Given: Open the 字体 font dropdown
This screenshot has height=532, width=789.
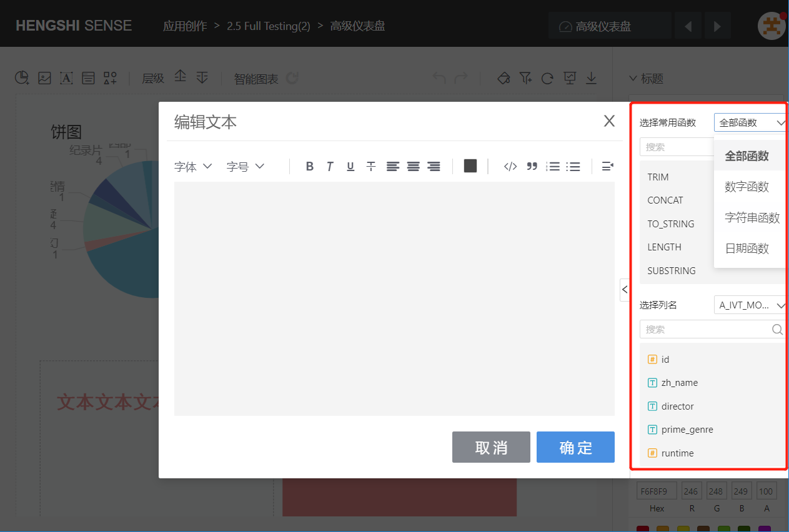Looking at the screenshot, I should 193,167.
